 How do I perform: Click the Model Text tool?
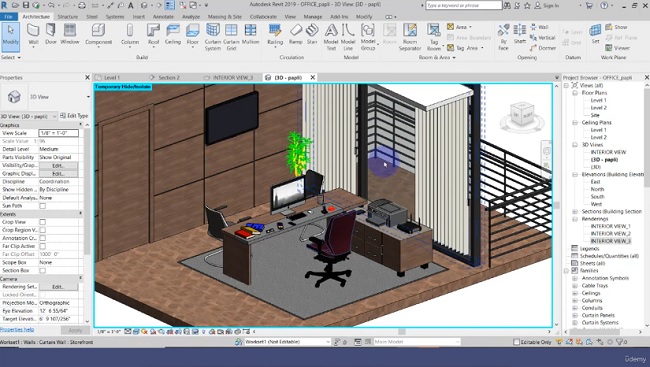tap(331, 37)
